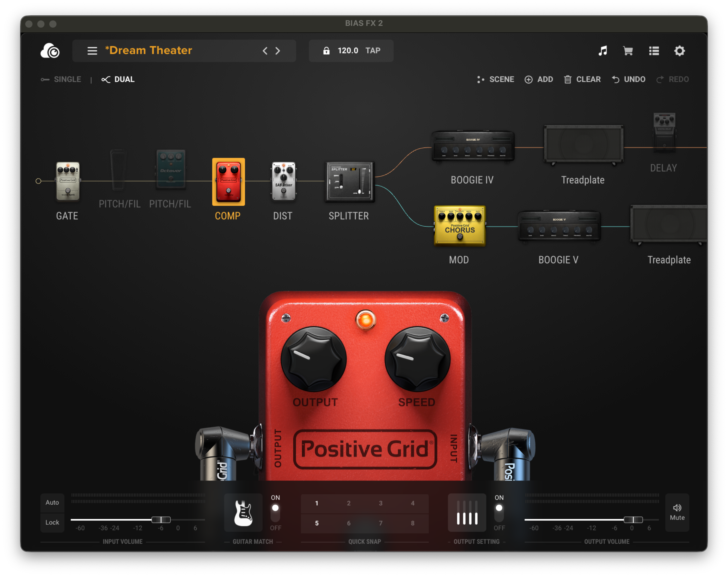Image resolution: width=728 pixels, height=577 pixels.
Task: Select Quick Snap slot 2
Action: [x=349, y=503]
